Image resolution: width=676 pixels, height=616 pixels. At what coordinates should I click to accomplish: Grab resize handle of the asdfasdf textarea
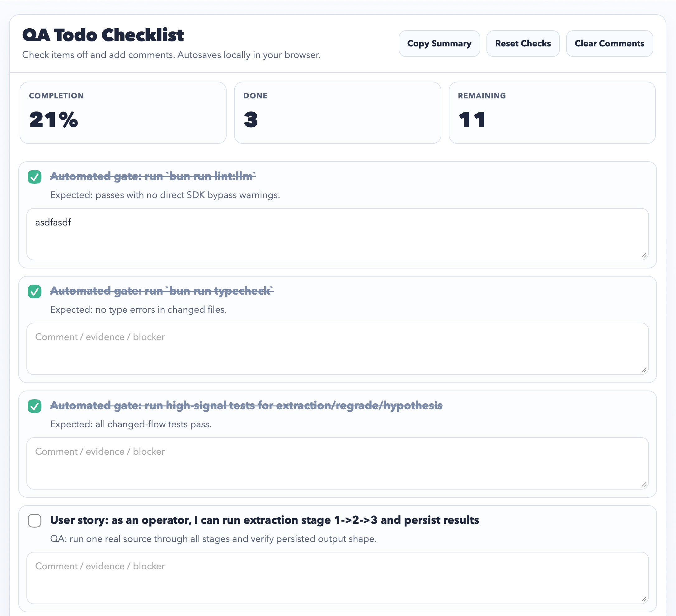click(644, 256)
